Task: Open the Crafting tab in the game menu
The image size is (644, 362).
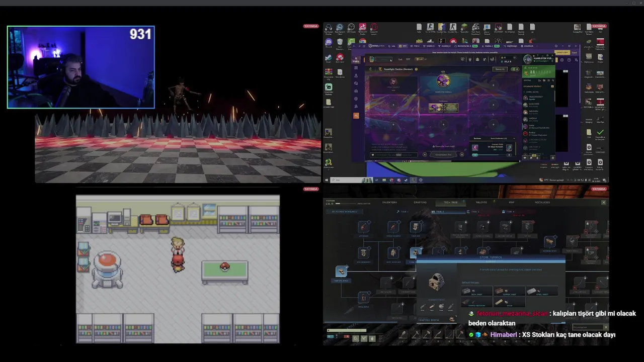Action: click(420, 203)
